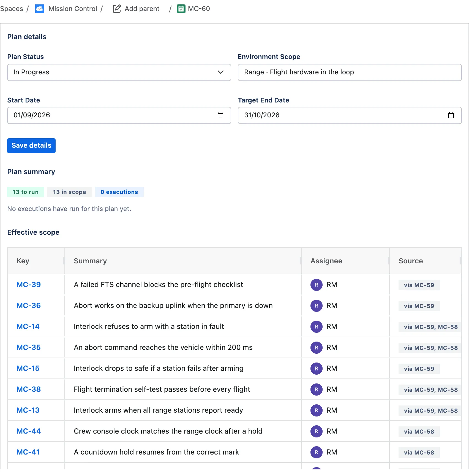Click the 0 executions badge

pyautogui.click(x=119, y=192)
